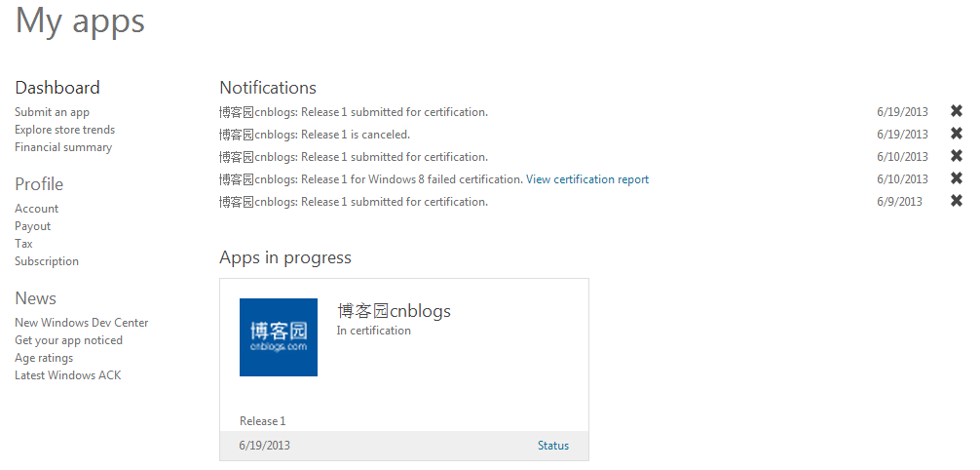Click the cnblogs app logo thumbnail
This screenshot has width=980, height=470.
pyautogui.click(x=279, y=337)
